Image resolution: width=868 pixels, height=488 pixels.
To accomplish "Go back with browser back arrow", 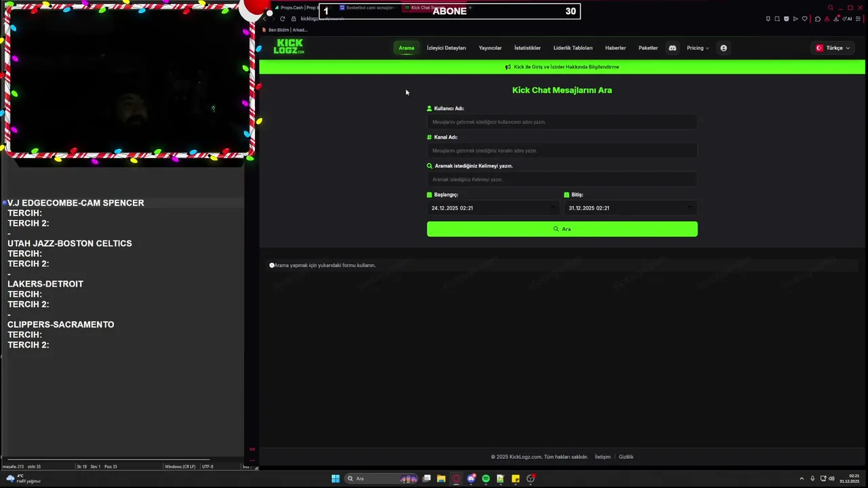I will (x=264, y=19).
